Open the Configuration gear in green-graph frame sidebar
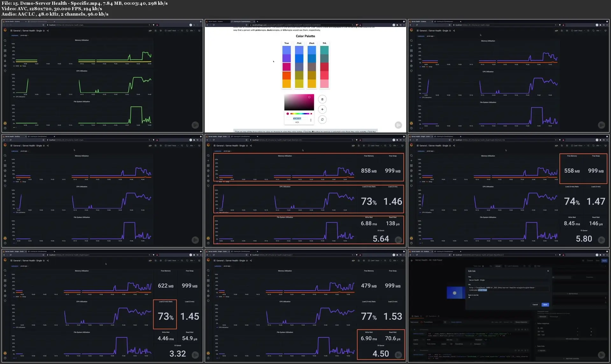Image resolution: width=611 pixels, height=364 pixels. tap(5, 66)
